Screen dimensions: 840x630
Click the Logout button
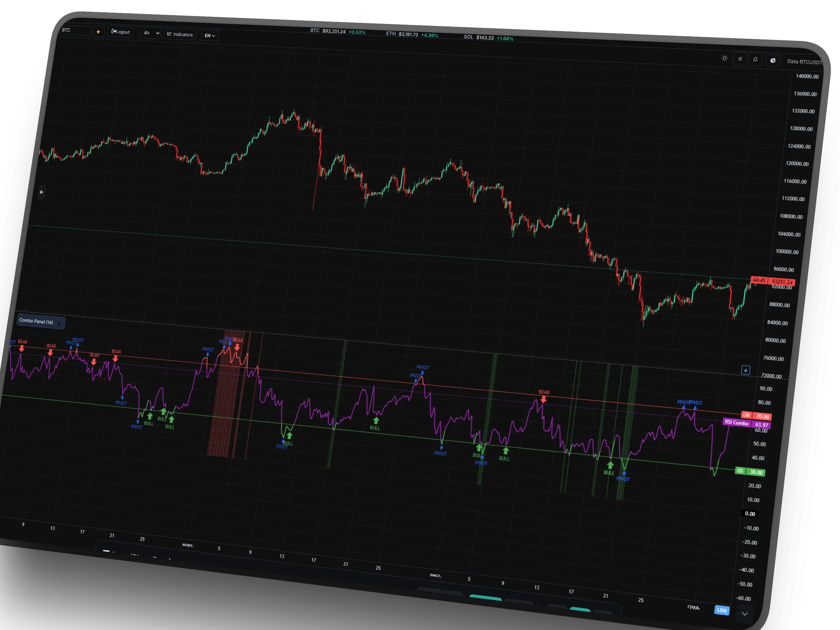121,32
